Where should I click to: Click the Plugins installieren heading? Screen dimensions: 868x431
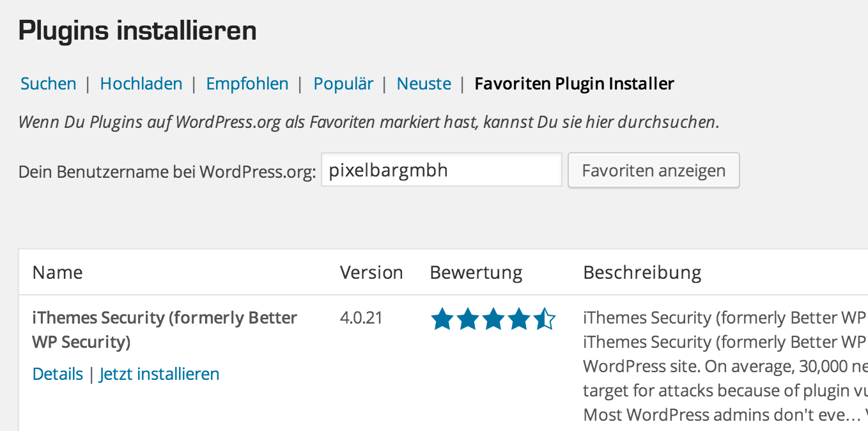pos(137,31)
